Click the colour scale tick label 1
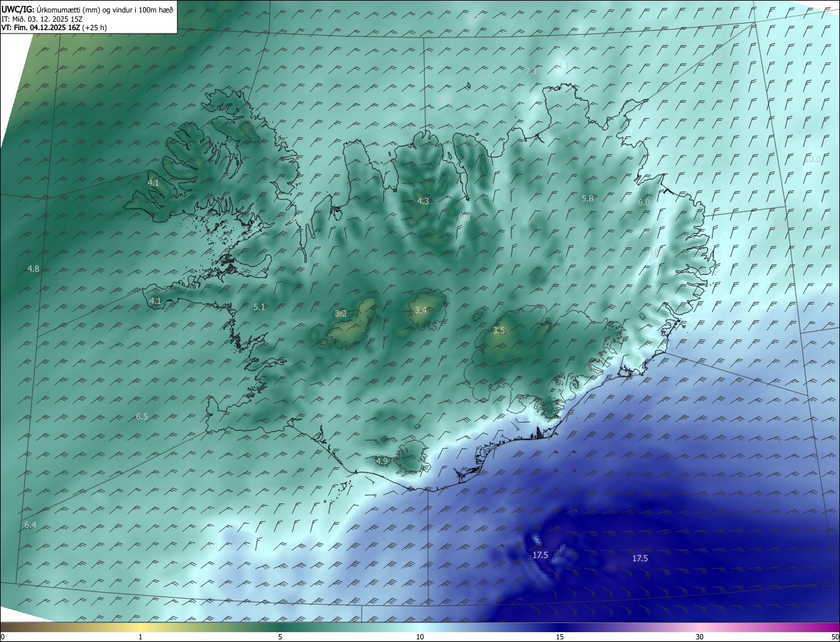Viewport: 840px width, 642px height. coord(140,637)
